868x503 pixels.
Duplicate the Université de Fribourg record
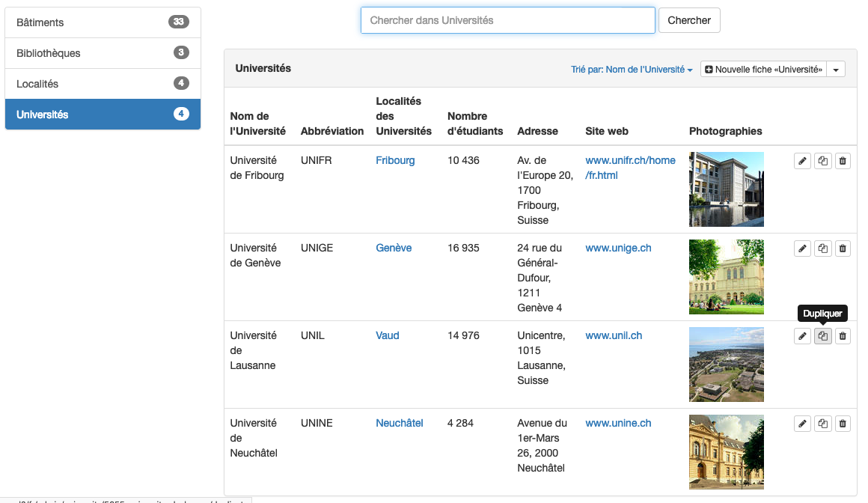click(822, 161)
